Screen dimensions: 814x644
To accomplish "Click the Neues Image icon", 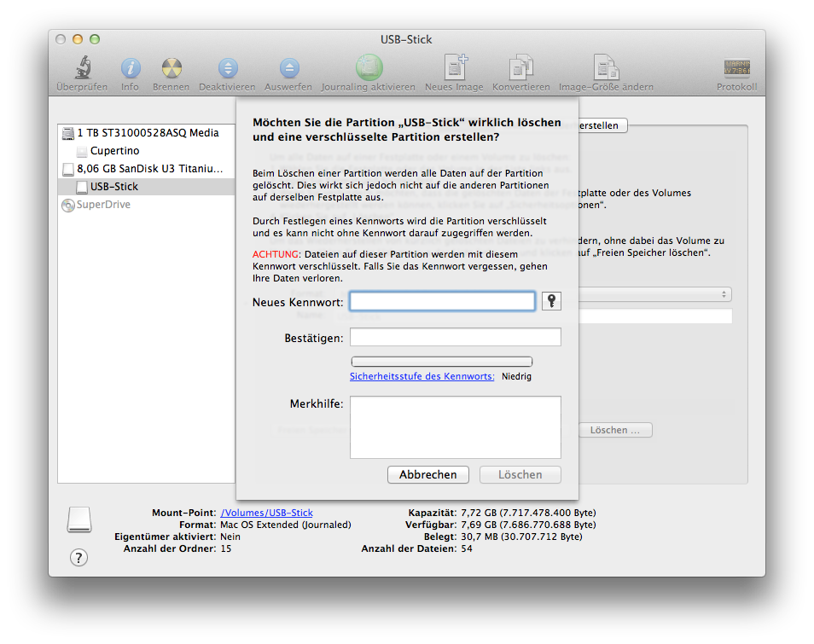I will pos(456,67).
